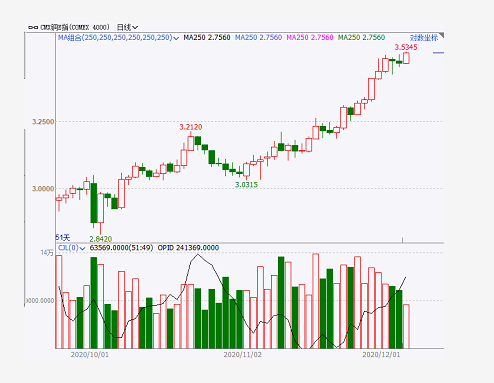Click the candlestick at the 3.2120 peak
The width and height of the screenshot is (494, 383).
click(x=191, y=142)
